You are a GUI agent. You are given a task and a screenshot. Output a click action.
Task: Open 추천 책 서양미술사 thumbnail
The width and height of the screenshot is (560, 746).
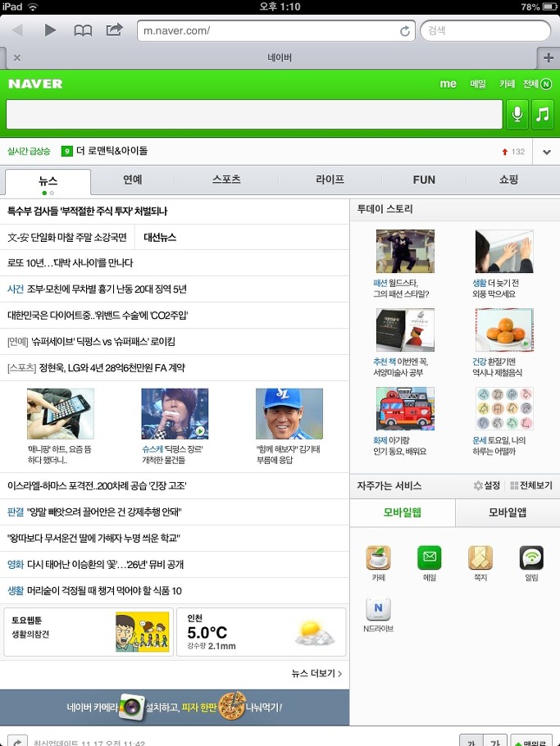coord(405,330)
